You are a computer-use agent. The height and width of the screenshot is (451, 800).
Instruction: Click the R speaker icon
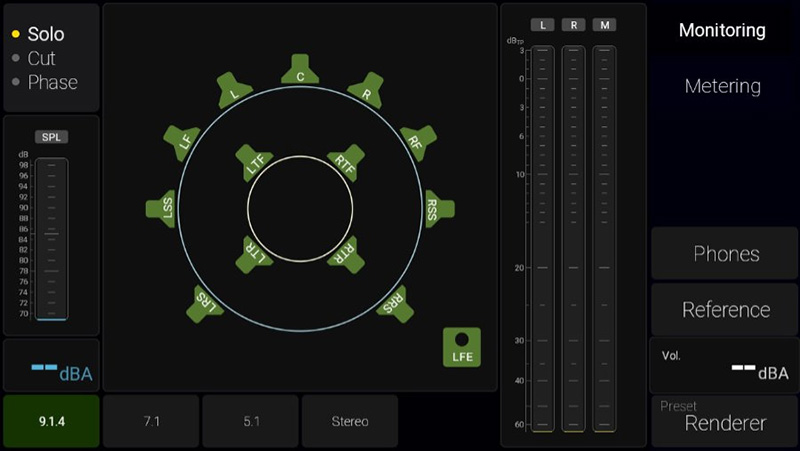[x=366, y=91]
